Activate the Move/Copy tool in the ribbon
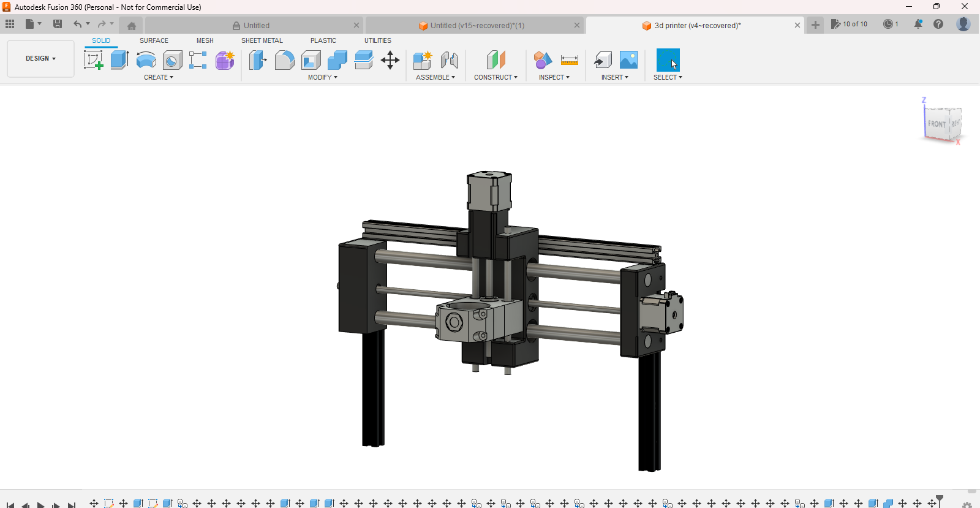This screenshot has height=508, width=980. click(x=390, y=60)
